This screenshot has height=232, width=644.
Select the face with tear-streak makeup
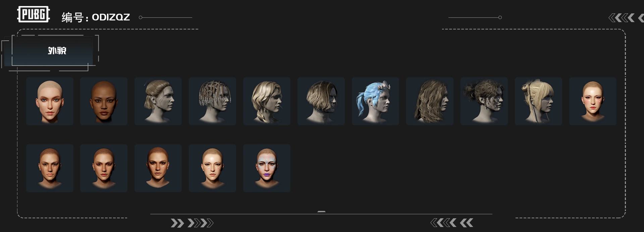click(x=50, y=168)
